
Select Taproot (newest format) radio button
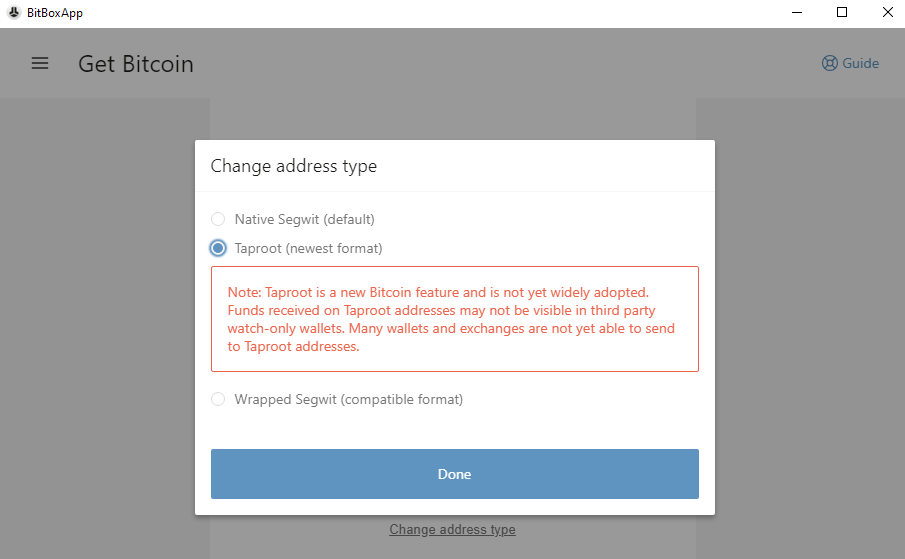(x=218, y=248)
